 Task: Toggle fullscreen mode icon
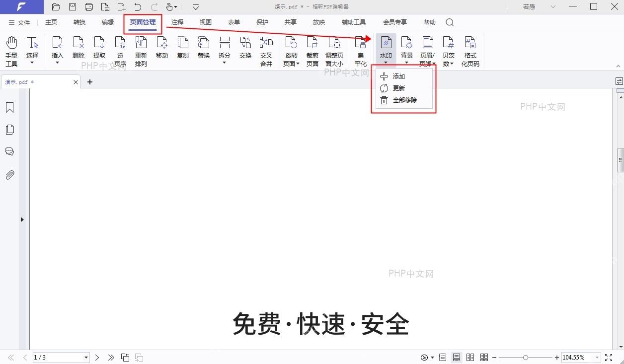click(x=609, y=358)
